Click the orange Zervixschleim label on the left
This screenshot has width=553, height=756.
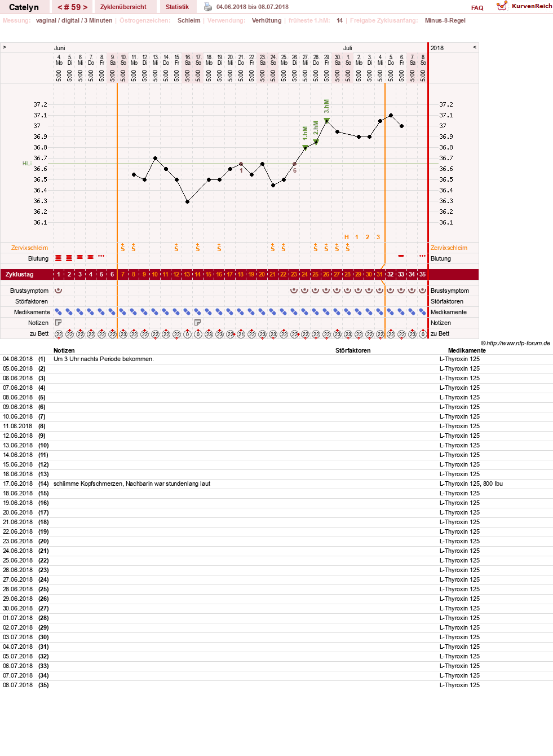[29, 248]
